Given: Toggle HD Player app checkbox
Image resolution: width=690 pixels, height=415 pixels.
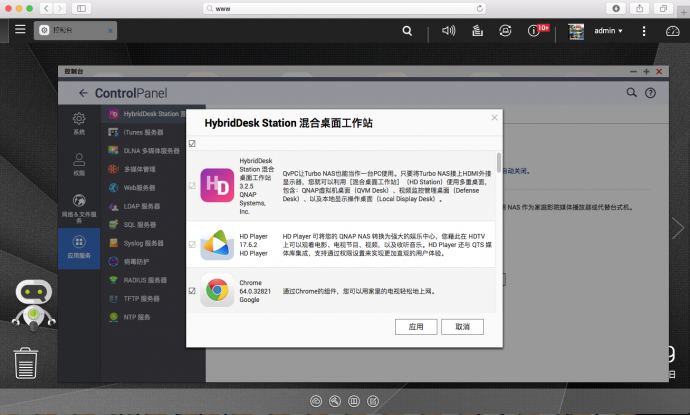Looking at the screenshot, I should point(192,244).
